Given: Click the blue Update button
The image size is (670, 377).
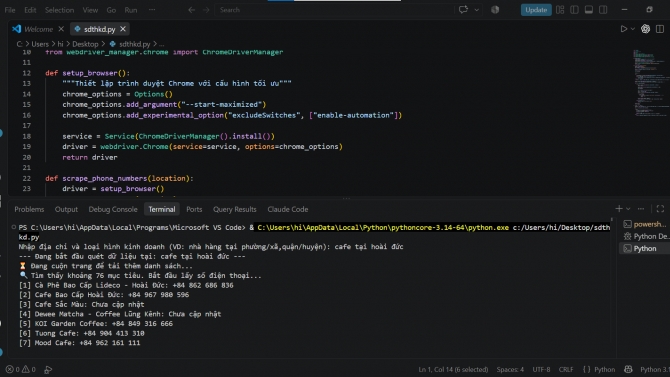Looking at the screenshot, I should coord(536,10).
